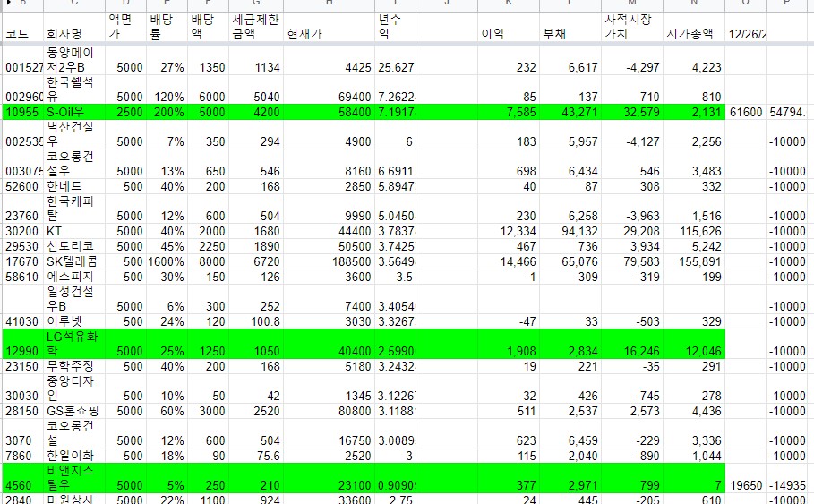Select the 현재가 header cell
814x504 pixels.
[330, 27]
